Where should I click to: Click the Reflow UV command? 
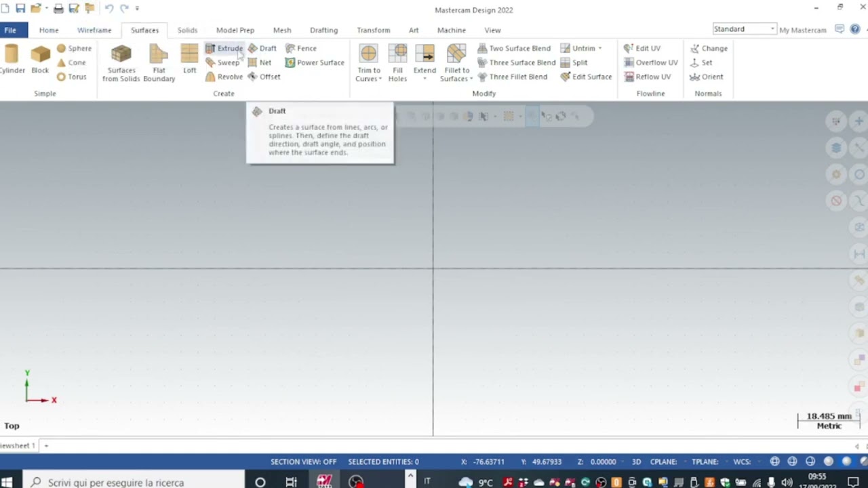point(647,77)
